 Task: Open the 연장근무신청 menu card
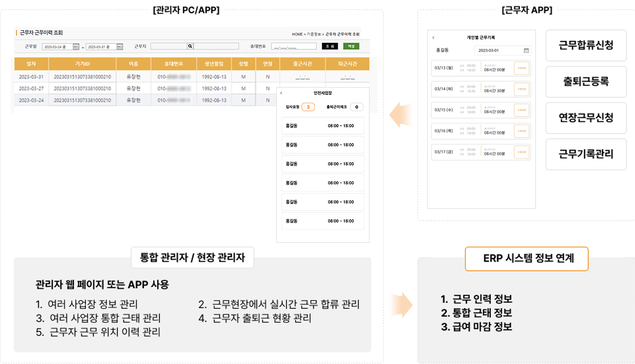point(585,118)
